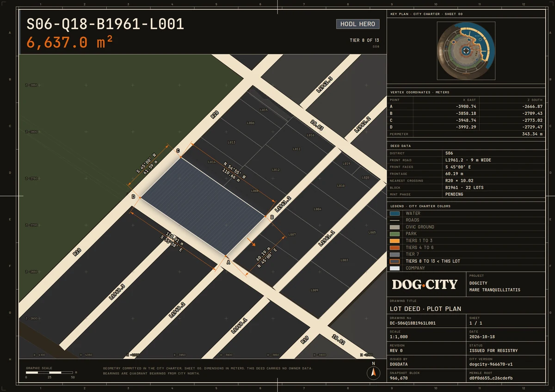The image size is (555, 392).
Task: Click road label 10.03 on map
Action: pyautogui.click(x=317, y=126)
